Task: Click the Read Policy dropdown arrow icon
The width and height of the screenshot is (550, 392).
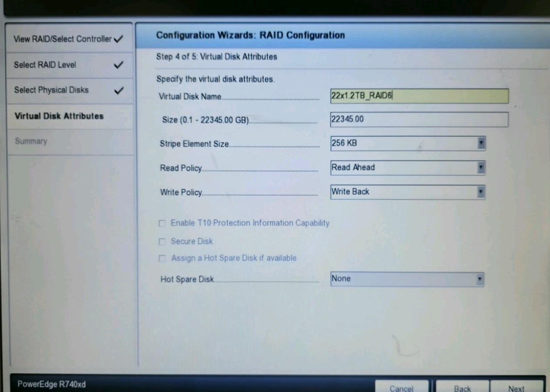Action: [x=480, y=167]
